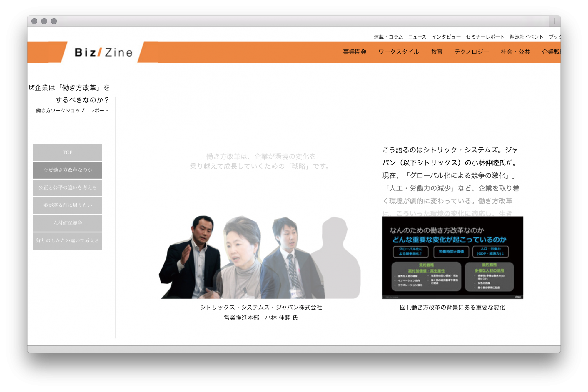Select 狩りのしかたの違いで考える button

pyautogui.click(x=68, y=241)
